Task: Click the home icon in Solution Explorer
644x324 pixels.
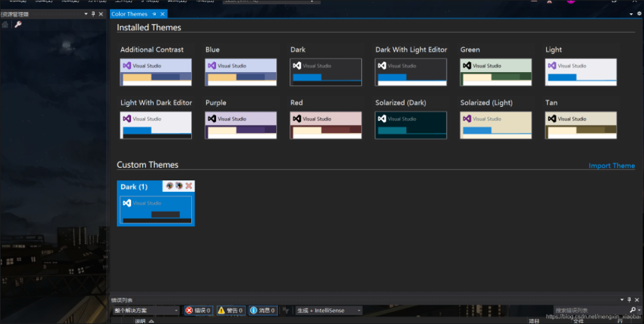Action: tap(5, 25)
